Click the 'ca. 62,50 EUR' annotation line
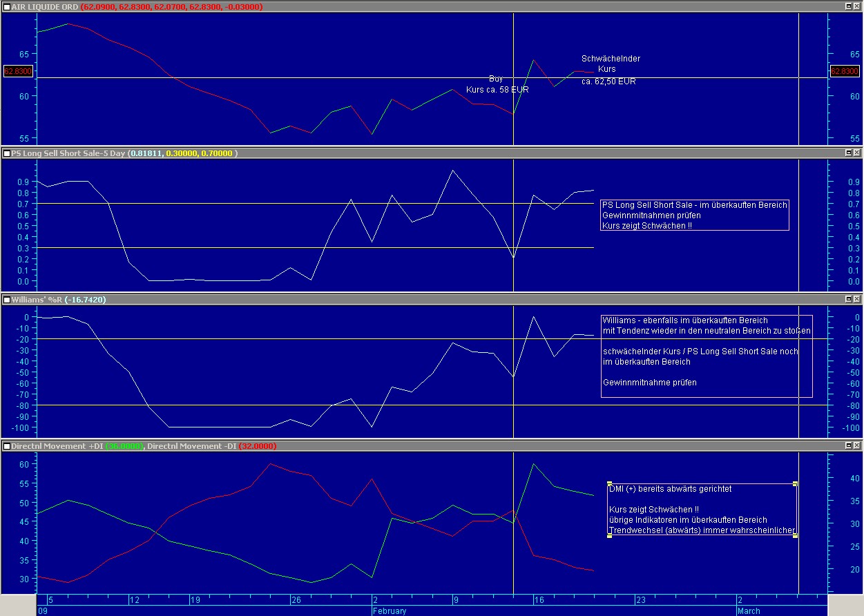This screenshot has width=864, height=616. point(608,81)
